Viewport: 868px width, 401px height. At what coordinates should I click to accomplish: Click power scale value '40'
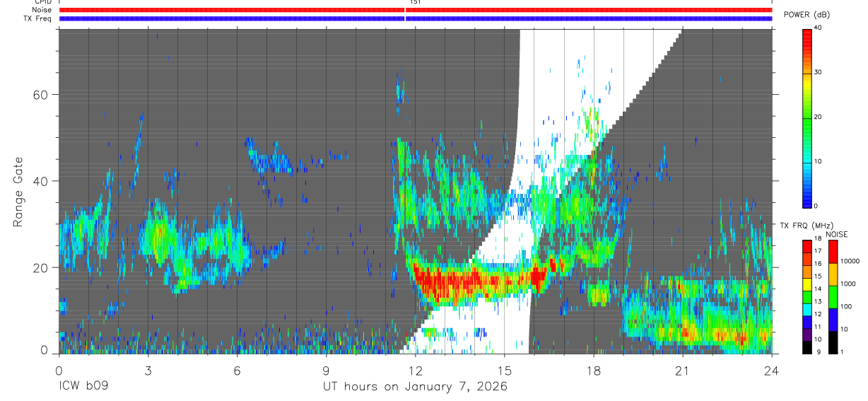[819, 28]
